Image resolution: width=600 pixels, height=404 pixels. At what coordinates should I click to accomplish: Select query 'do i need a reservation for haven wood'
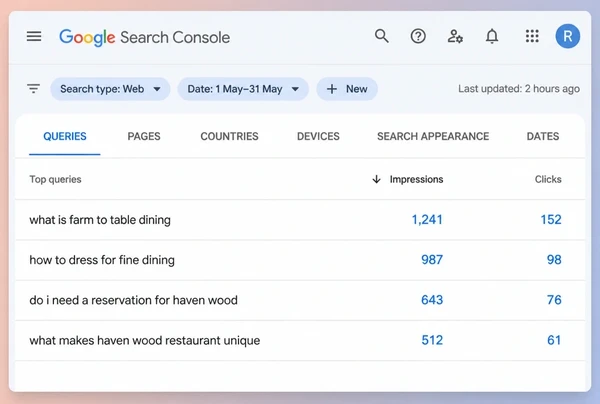(134, 300)
